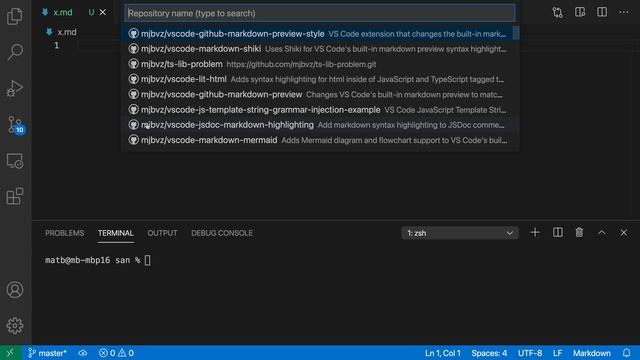The image size is (640, 360).
Task: Switch to the OUTPUT panel tab
Action: [162, 233]
